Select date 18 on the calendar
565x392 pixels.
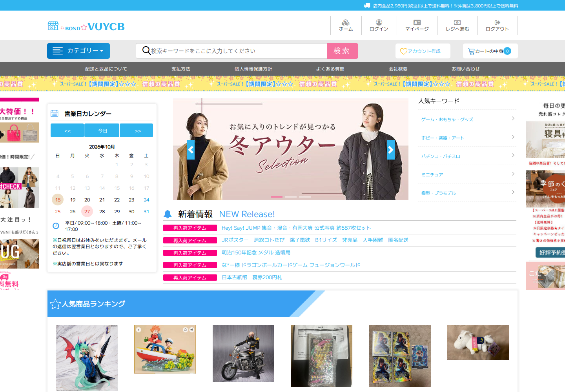(58, 200)
